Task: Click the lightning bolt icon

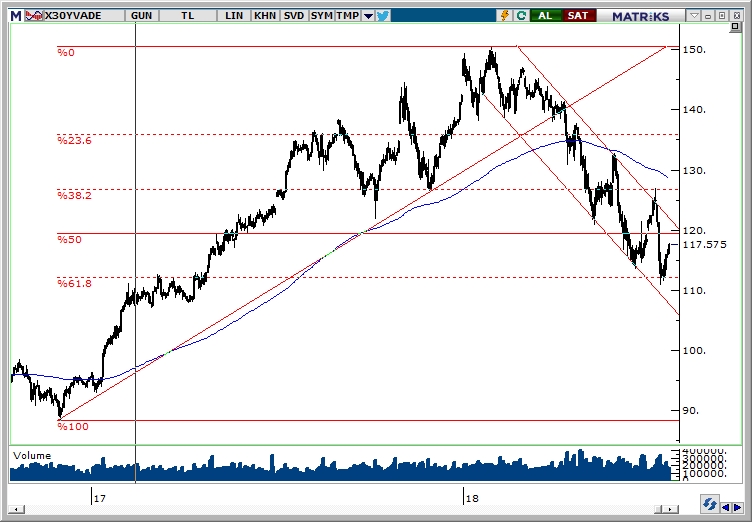Action: point(505,16)
